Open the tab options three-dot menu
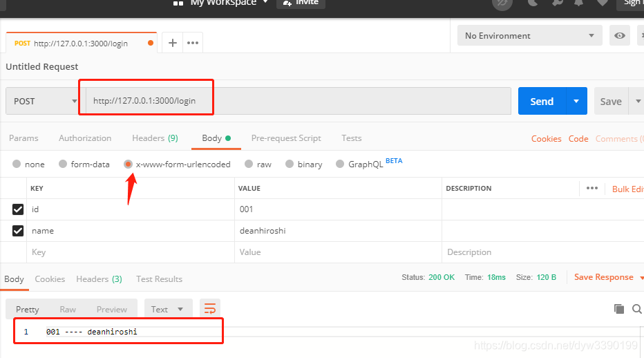Screen dimensions: 644x358 tap(193, 43)
